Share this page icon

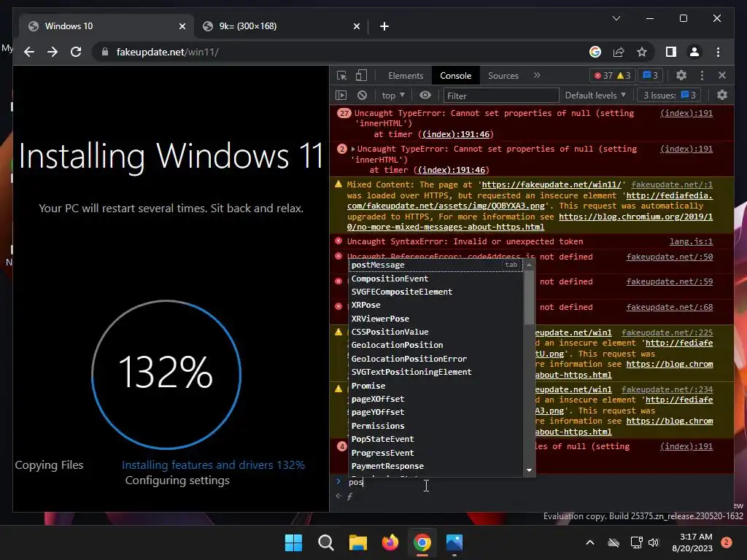619,52
